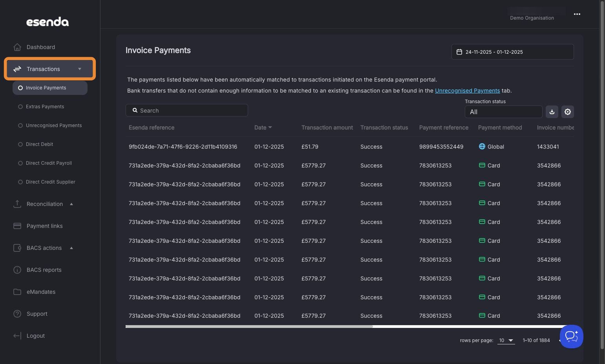Click the Global payment method icon
Screen dimensions: 605x364
coord(482,146)
